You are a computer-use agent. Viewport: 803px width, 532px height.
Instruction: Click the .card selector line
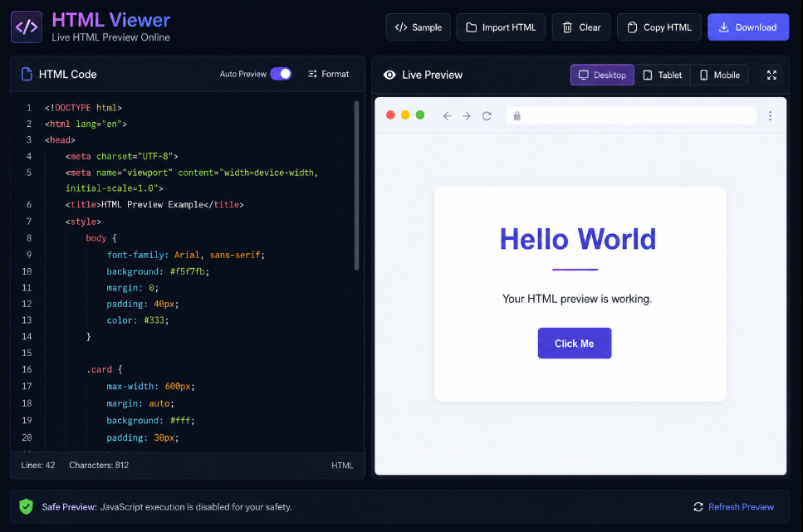tap(105, 369)
